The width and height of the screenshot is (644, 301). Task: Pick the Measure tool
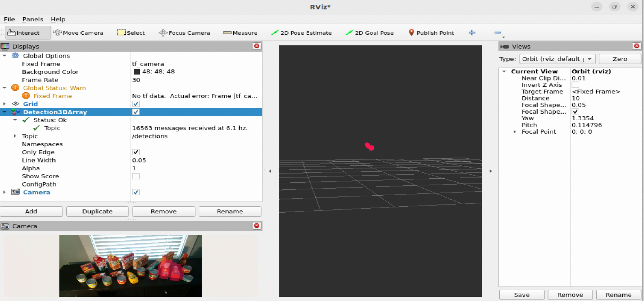(240, 33)
